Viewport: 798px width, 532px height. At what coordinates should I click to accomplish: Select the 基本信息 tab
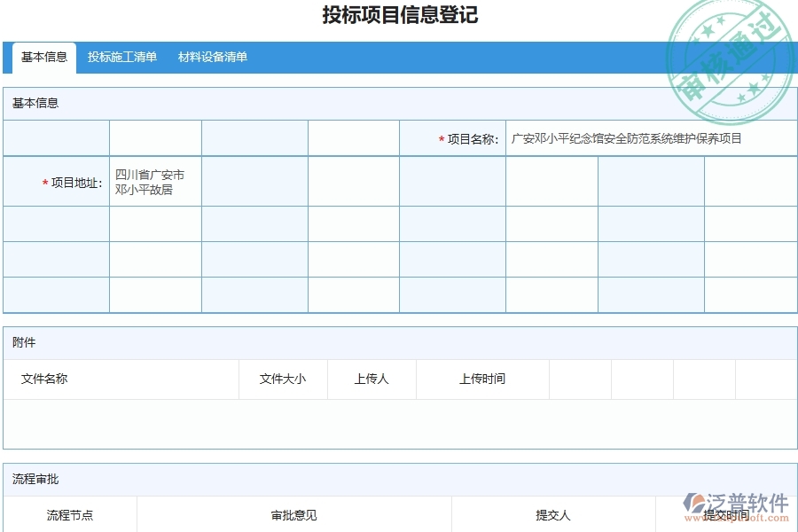[x=43, y=58]
